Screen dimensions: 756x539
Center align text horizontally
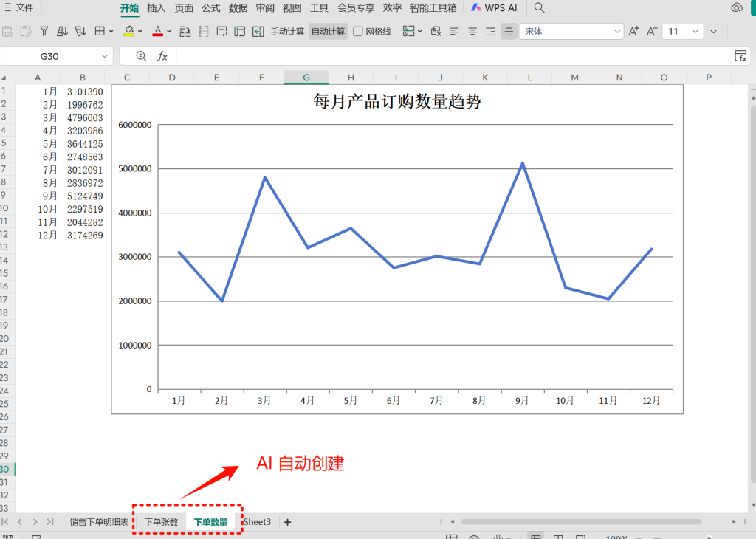472,31
